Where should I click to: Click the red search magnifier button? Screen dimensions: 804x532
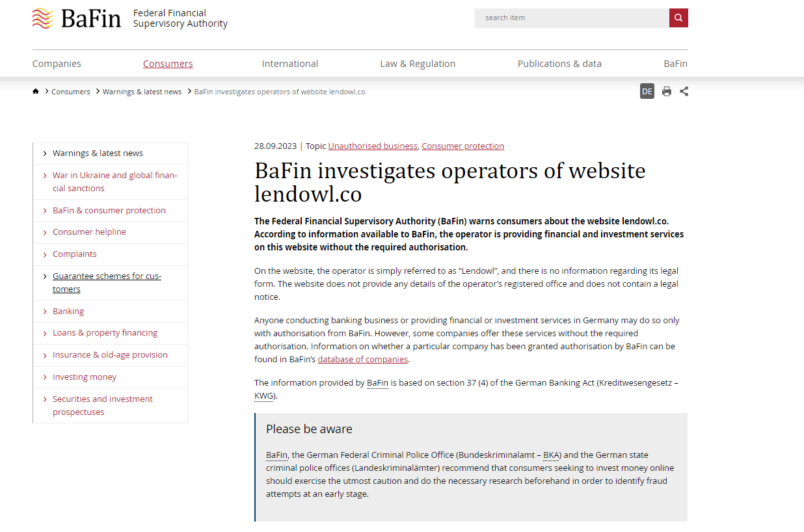(678, 18)
